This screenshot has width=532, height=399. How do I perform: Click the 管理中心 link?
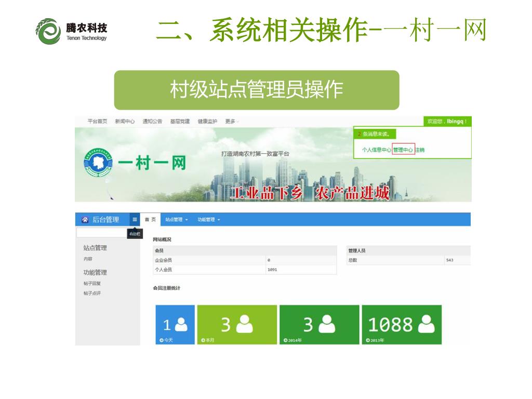[x=403, y=150]
